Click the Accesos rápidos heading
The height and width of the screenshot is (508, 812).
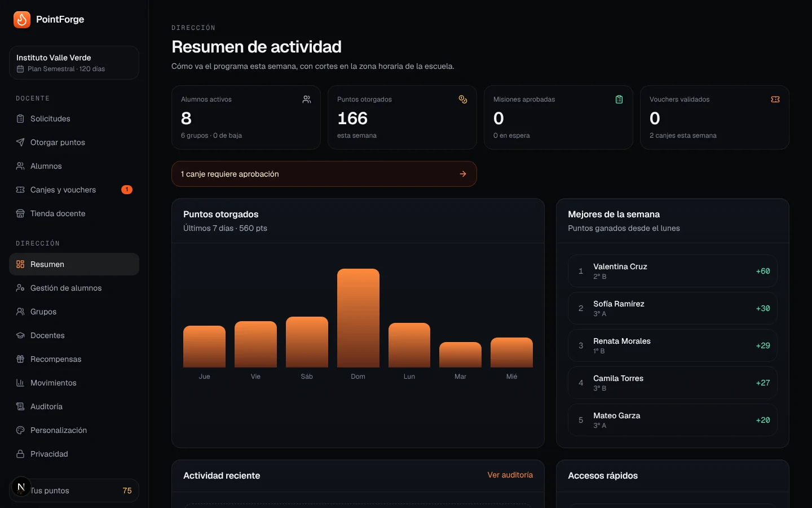pyautogui.click(x=603, y=475)
